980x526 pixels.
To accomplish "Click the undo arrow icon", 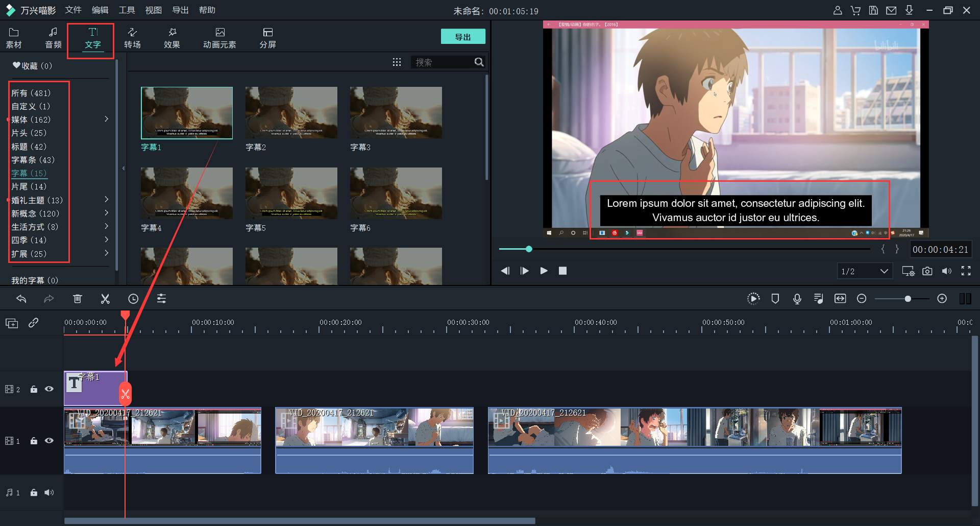I will (x=21, y=299).
